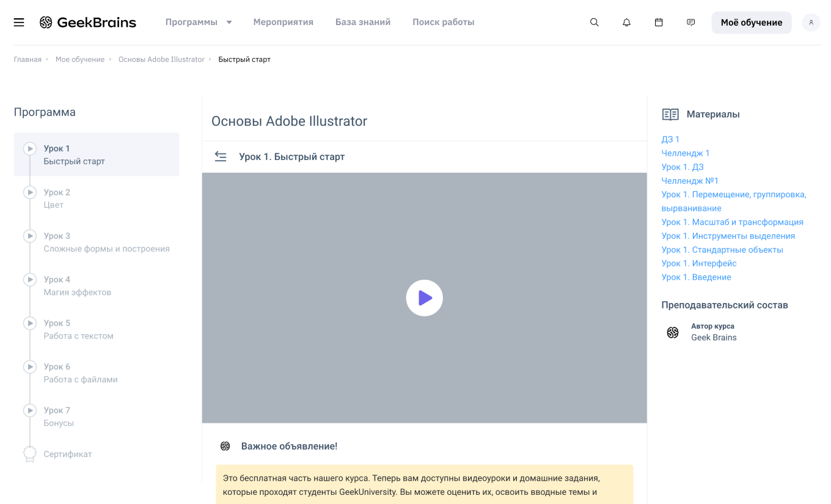Click the Материалы book icon
The image size is (831, 504).
[670, 114]
